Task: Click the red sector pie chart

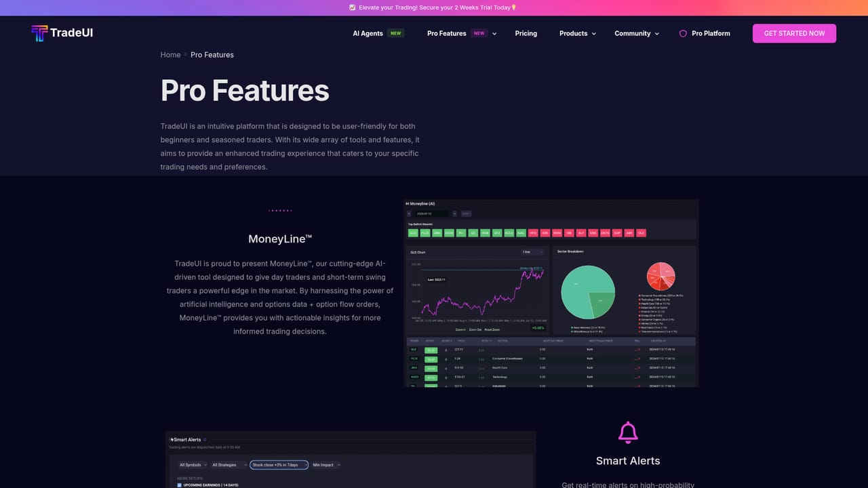Action: point(659,277)
